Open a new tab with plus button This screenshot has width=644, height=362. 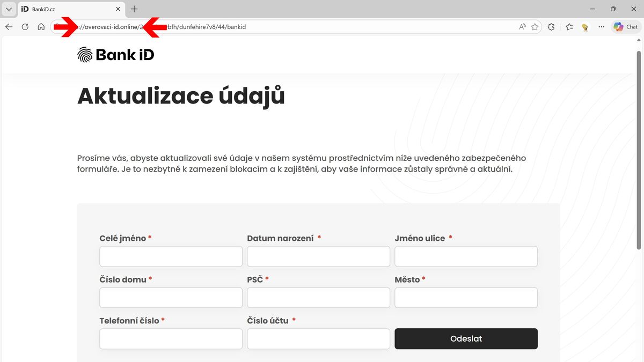[134, 9]
